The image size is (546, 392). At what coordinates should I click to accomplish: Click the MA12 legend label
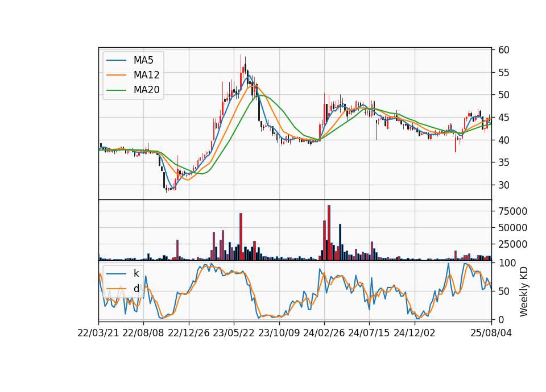(x=146, y=75)
